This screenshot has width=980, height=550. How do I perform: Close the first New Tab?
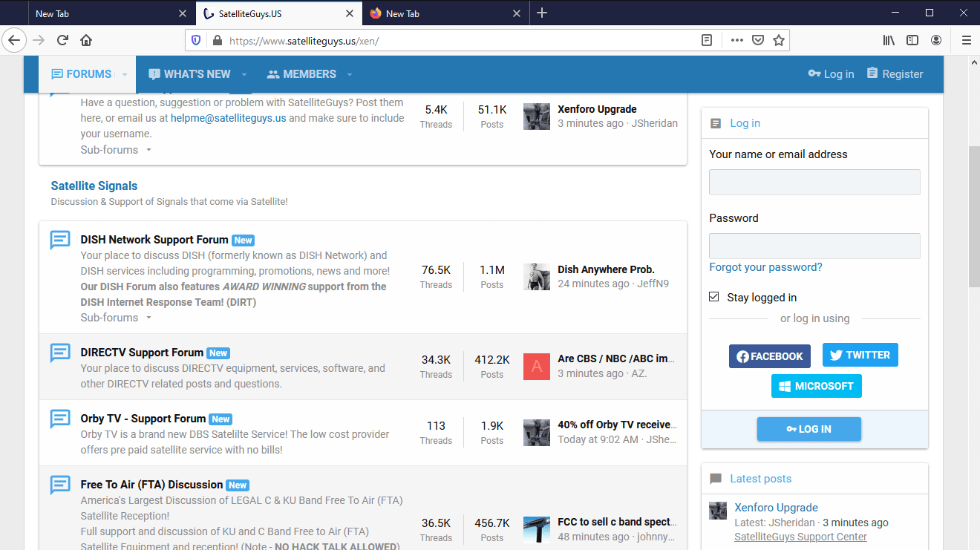[x=183, y=13]
